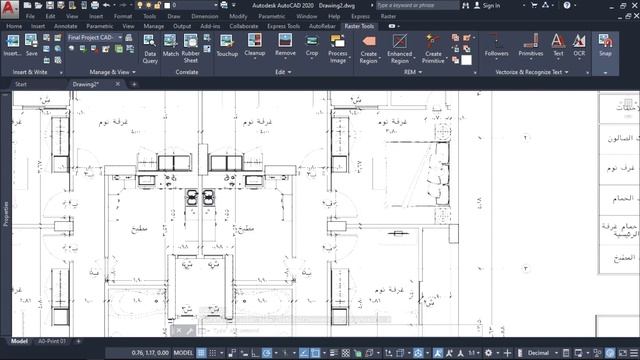Open the AutoCAD application menu logo

tap(9, 9)
